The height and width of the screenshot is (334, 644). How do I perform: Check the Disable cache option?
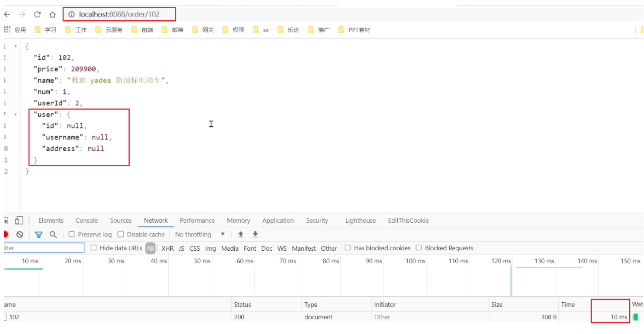[121, 234]
